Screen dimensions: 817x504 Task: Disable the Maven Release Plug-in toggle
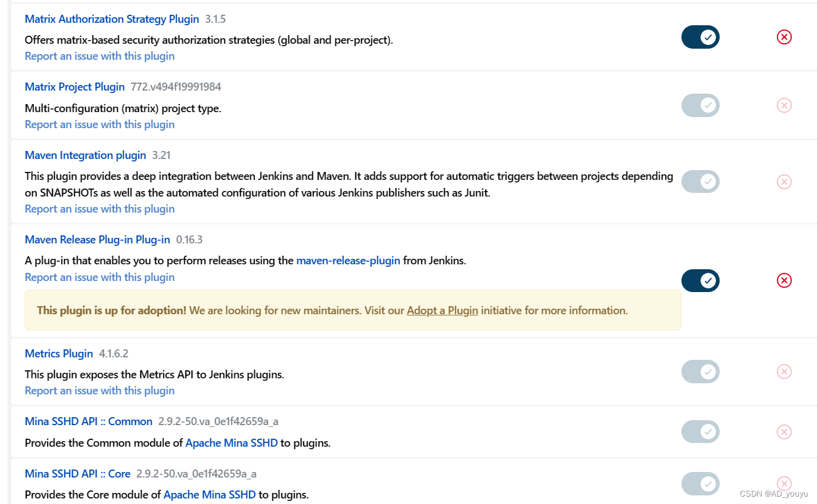[x=701, y=280]
